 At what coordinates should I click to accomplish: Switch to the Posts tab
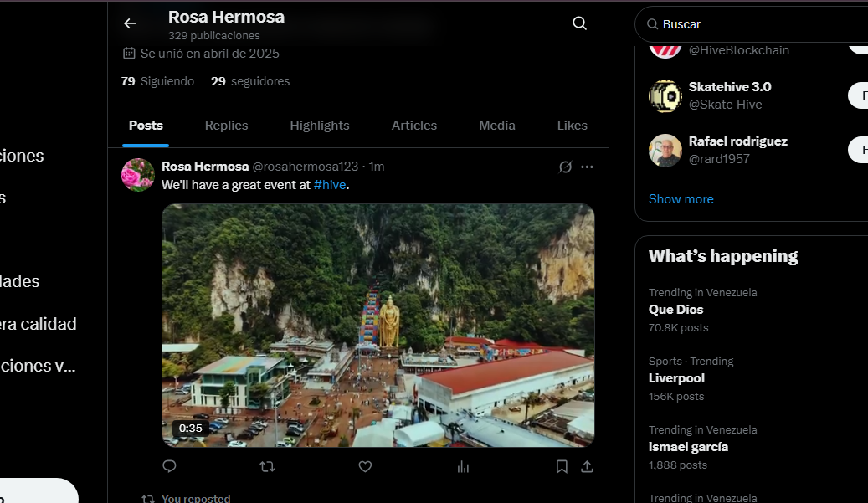click(x=146, y=126)
